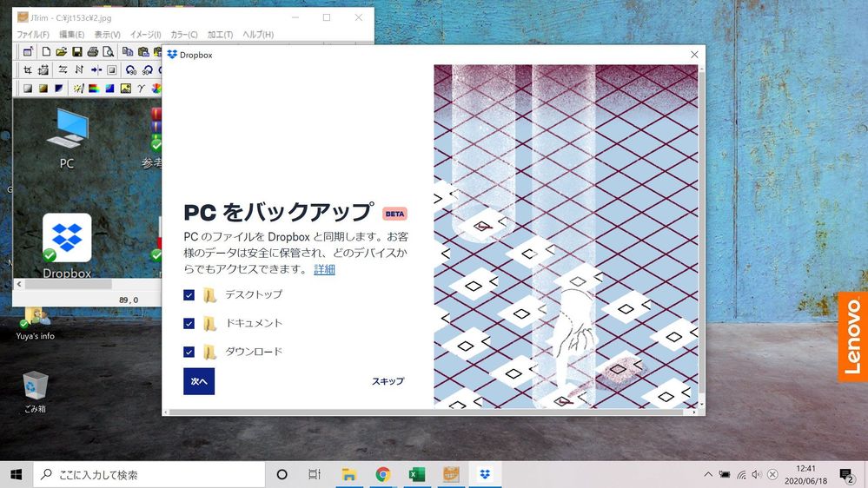The height and width of the screenshot is (488, 868).
Task: Rotate image 90 degrees left in JTrim
Action: [x=130, y=69]
